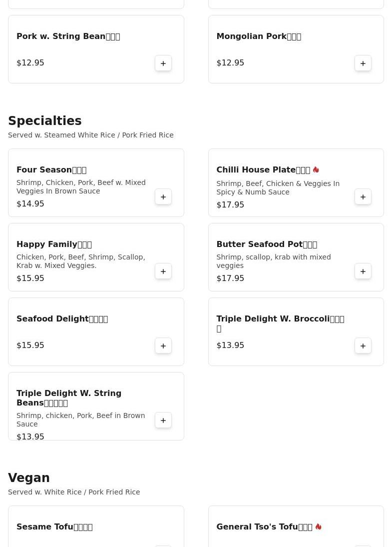Add Happy Family dish to order

click(163, 271)
